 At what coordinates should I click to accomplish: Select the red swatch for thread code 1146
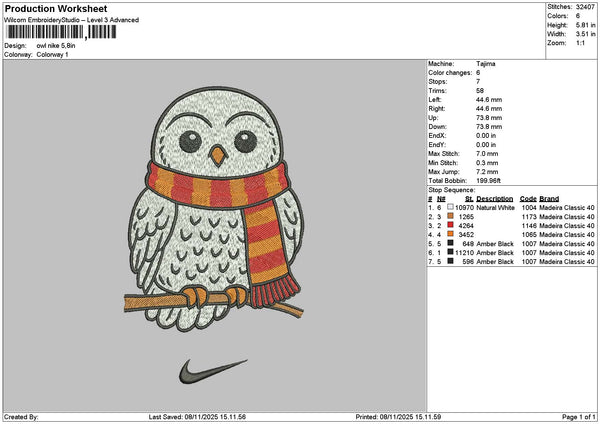450,225
